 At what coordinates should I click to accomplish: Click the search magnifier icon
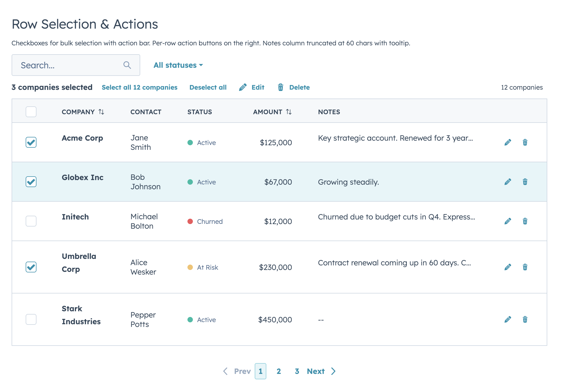click(127, 65)
